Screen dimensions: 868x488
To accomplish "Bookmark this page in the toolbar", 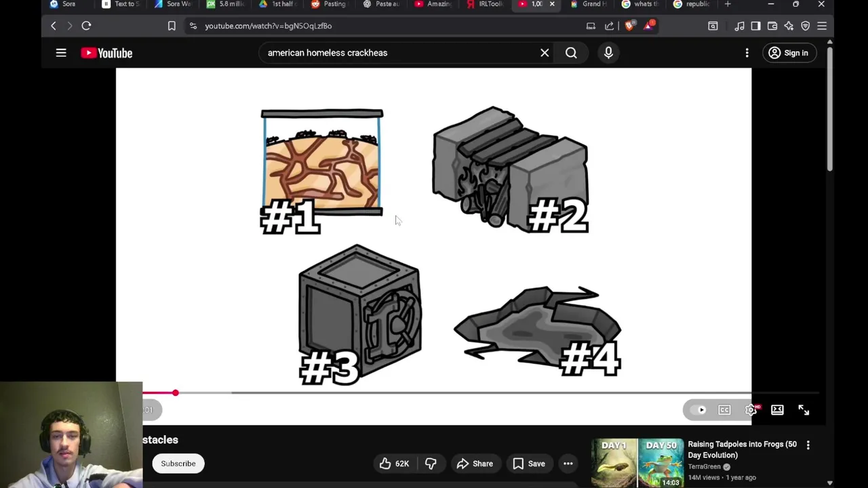I will tap(172, 26).
